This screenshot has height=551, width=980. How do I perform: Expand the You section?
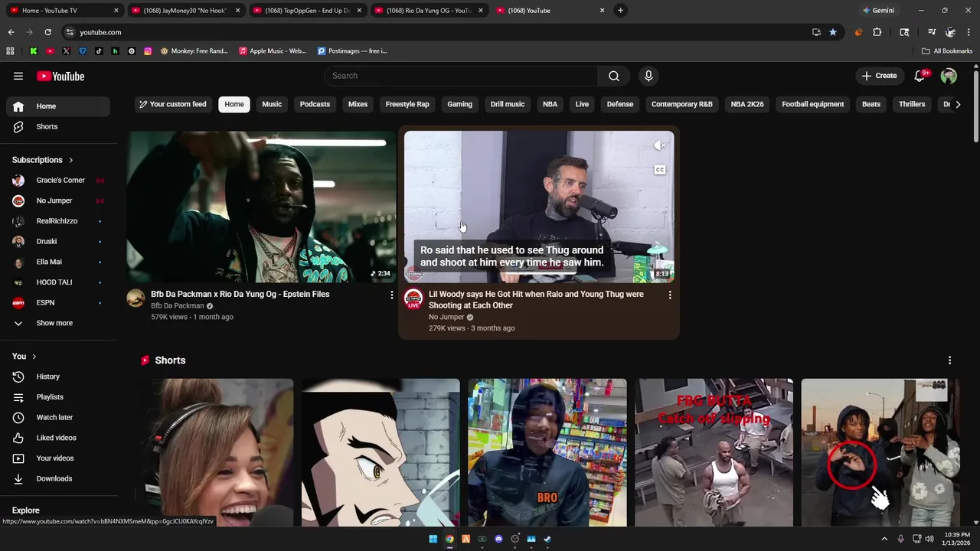(24, 357)
